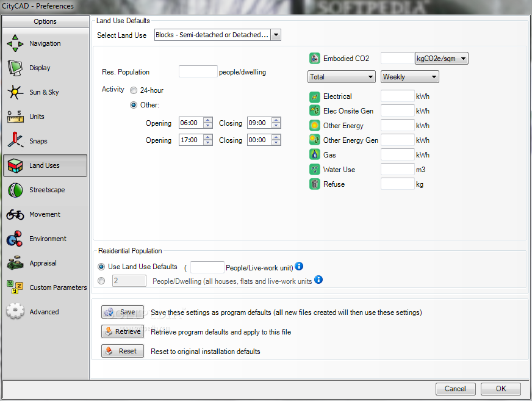Select Use Land Use Defaults radio
Image resolution: width=532 pixels, height=401 pixels.
point(101,267)
